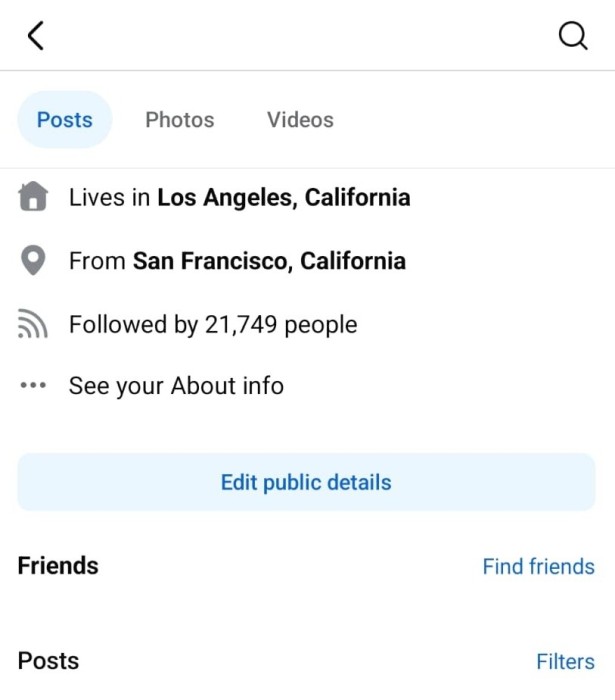Open See your About info
615x700 pixels.
click(176, 386)
